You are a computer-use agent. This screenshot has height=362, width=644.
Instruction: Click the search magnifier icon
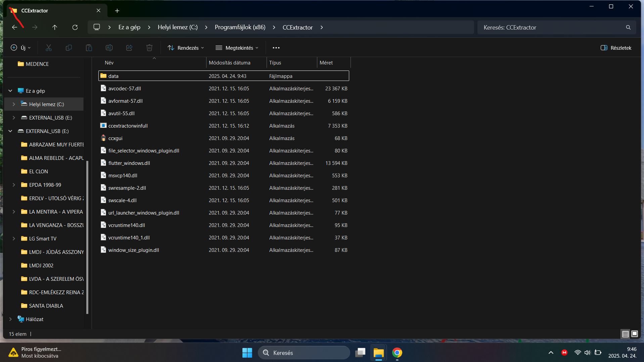628,27
